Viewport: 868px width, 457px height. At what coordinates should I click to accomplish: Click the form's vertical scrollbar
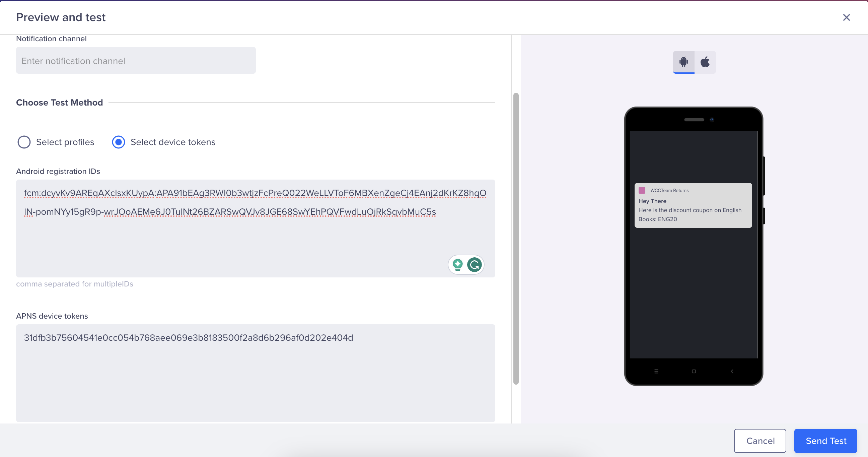516,239
